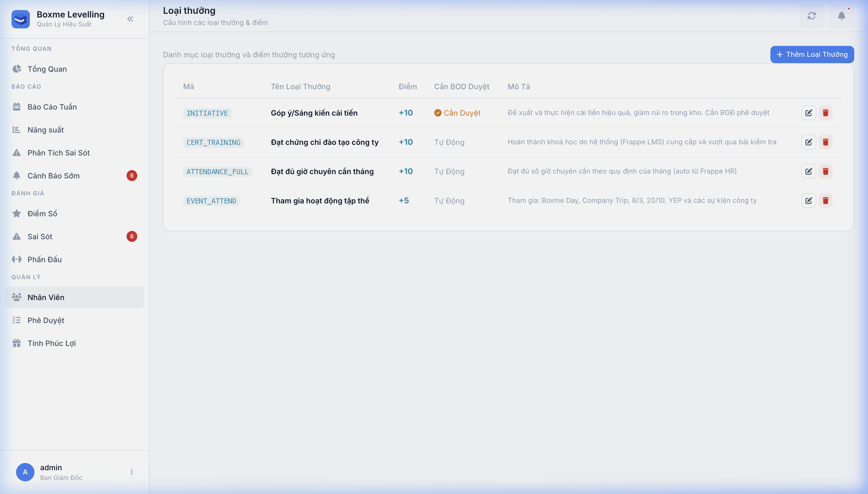
Task: Open the Phê Duyệt page
Action: (46, 320)
